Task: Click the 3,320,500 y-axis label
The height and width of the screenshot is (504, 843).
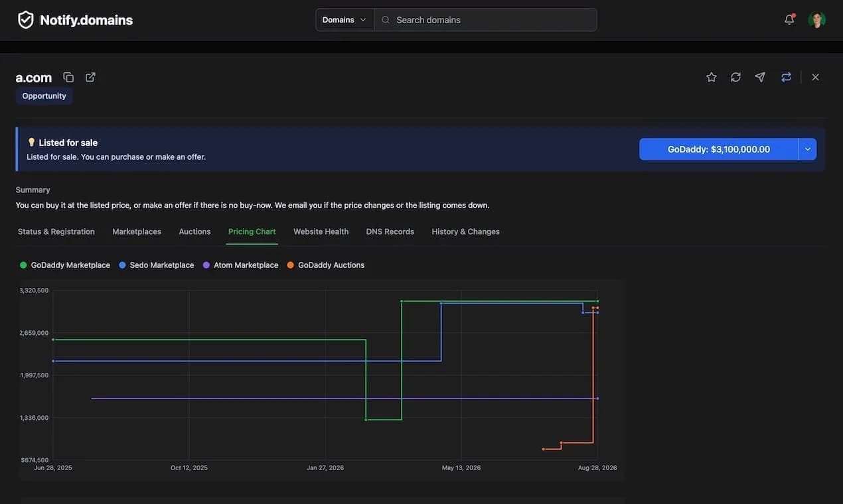Action: point(34,290)
